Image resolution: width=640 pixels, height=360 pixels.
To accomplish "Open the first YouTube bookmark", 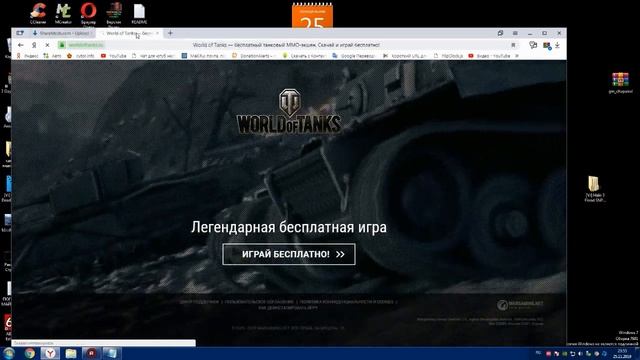I will point(113,56).
